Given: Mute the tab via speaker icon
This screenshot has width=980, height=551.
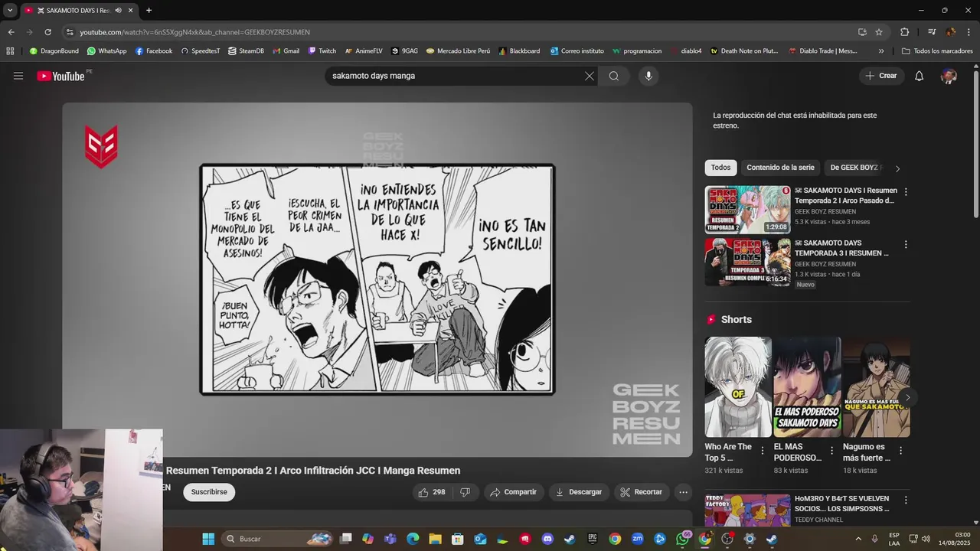Looking at the screenshot, I should click(x=118, y=11).
